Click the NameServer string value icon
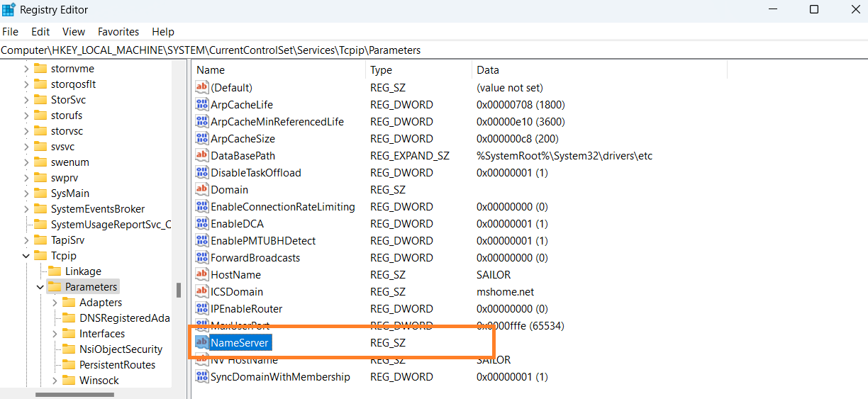Screen dimensions: 868x399 202,343
